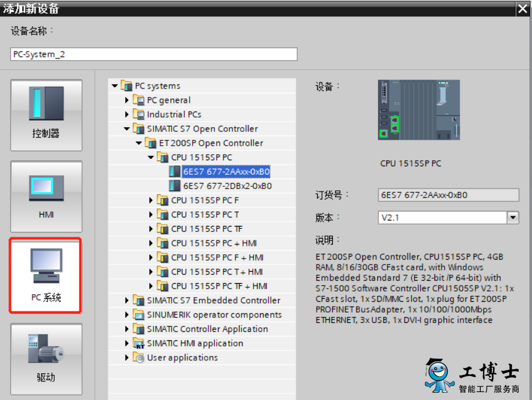Screen dimensions: 532x400
Task: Click SIMATIC S7 Open Controller folder icon
Action: pyautogui.click(x=138, y=128)
